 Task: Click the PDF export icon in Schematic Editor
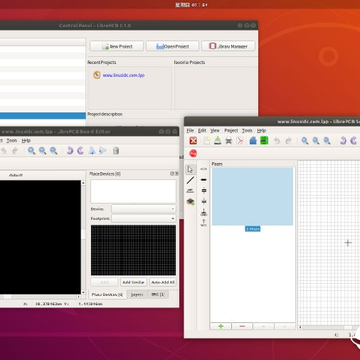tap(240, 141)
